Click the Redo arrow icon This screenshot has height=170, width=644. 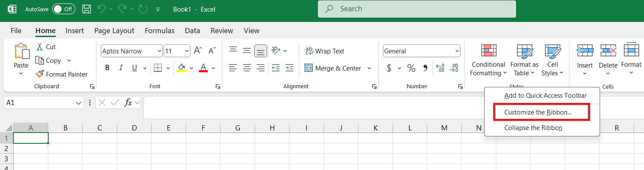coord(122,9)
